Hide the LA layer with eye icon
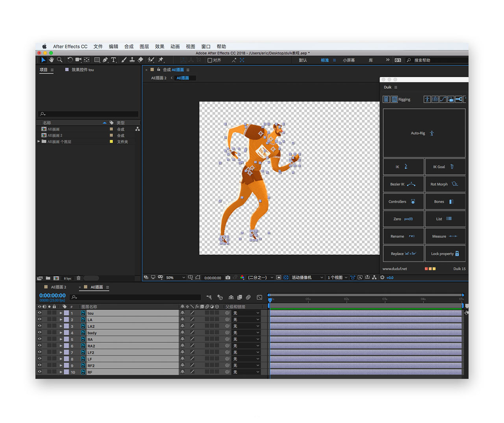The image size is (504, 423). coord(39,319)
